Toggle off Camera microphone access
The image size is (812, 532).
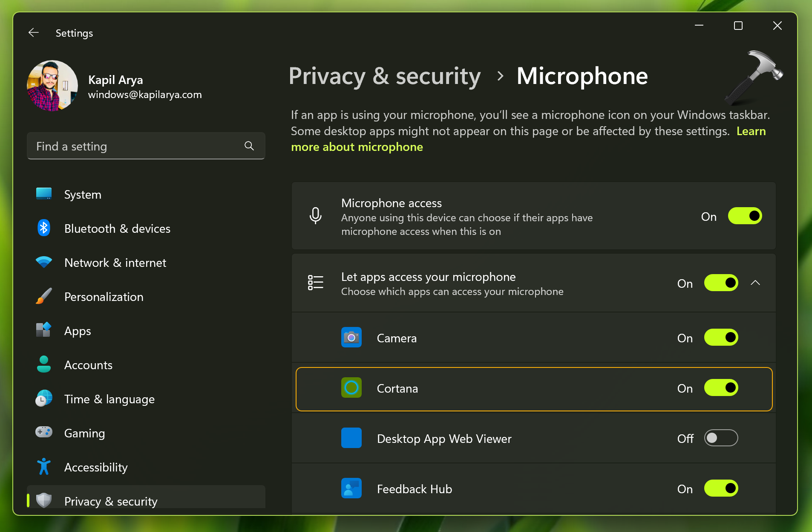coord(721,338)
